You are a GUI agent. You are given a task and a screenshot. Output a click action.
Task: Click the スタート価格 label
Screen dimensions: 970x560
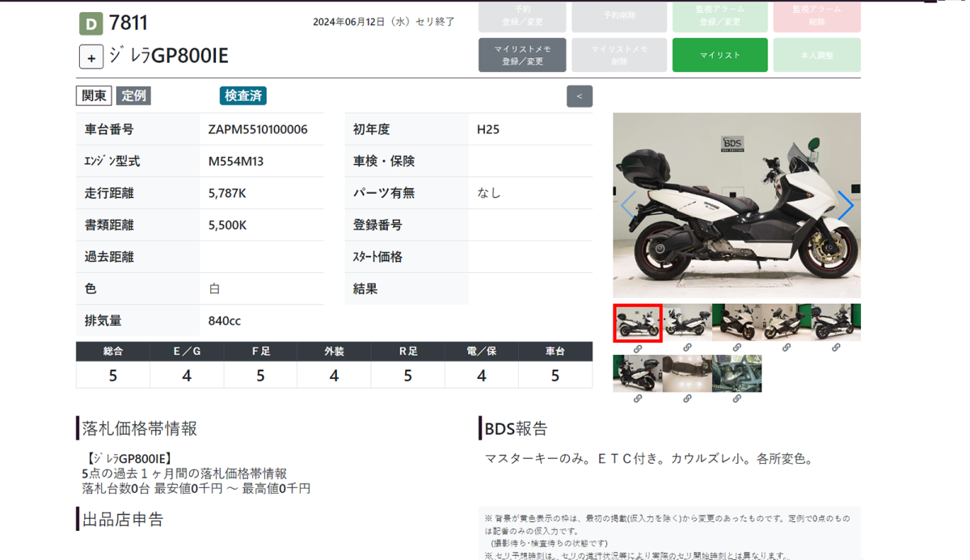click(377, 257)
